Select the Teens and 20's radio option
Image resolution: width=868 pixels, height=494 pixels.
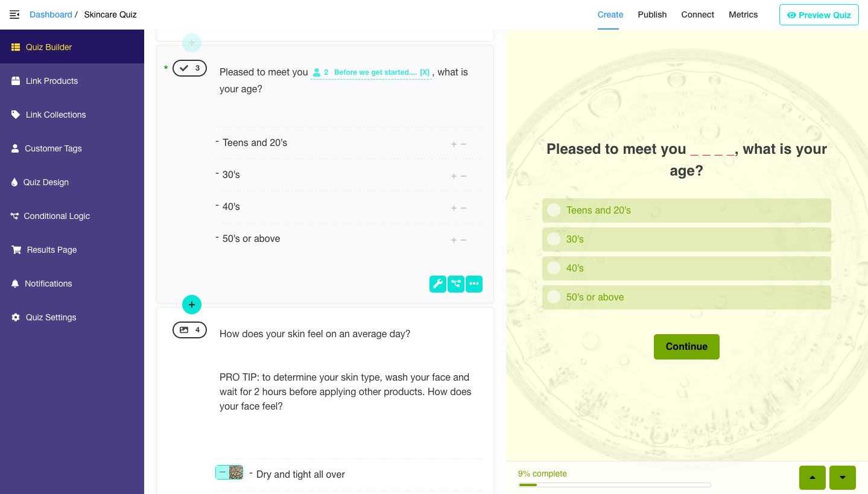[554, 210]
